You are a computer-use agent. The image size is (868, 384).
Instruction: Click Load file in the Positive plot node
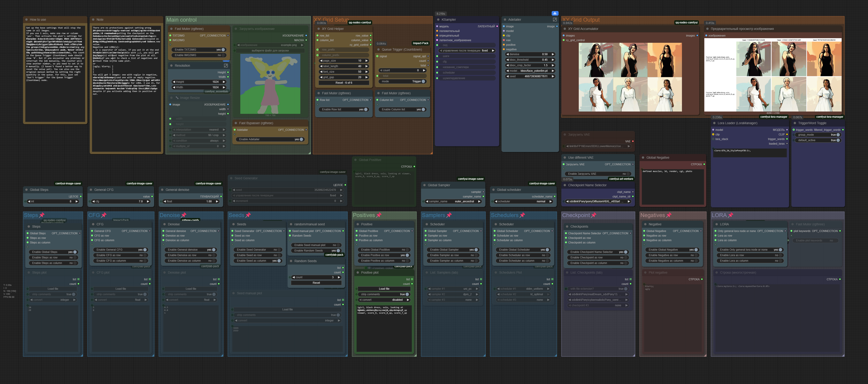pyautogui.click(x=384, y=289)
